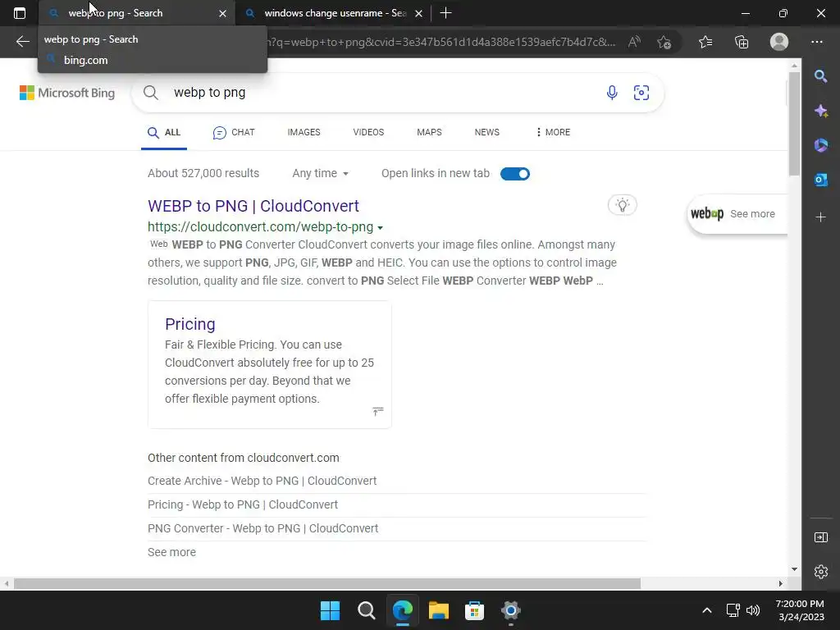Collapse the Pricing card using its icon
840x630 pixels.
pyautogui.click(x=377, y=412)
